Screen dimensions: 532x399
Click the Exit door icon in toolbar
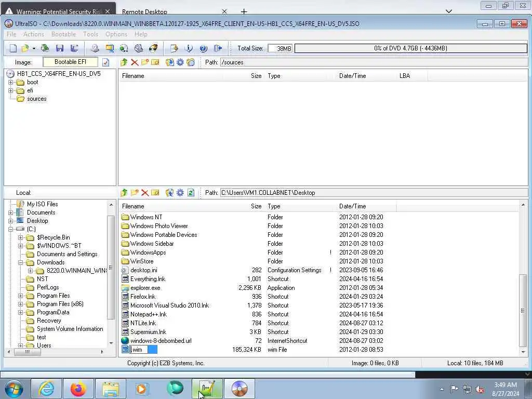coord(218,48)
